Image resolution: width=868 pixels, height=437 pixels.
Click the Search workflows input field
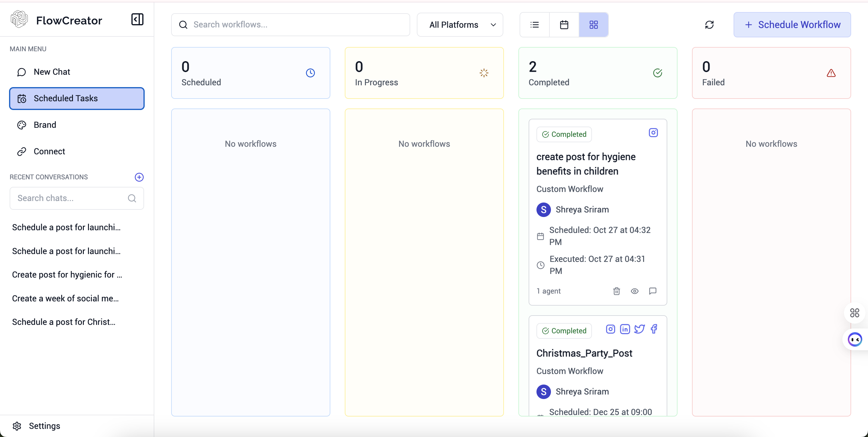click(x=291, y=24)
